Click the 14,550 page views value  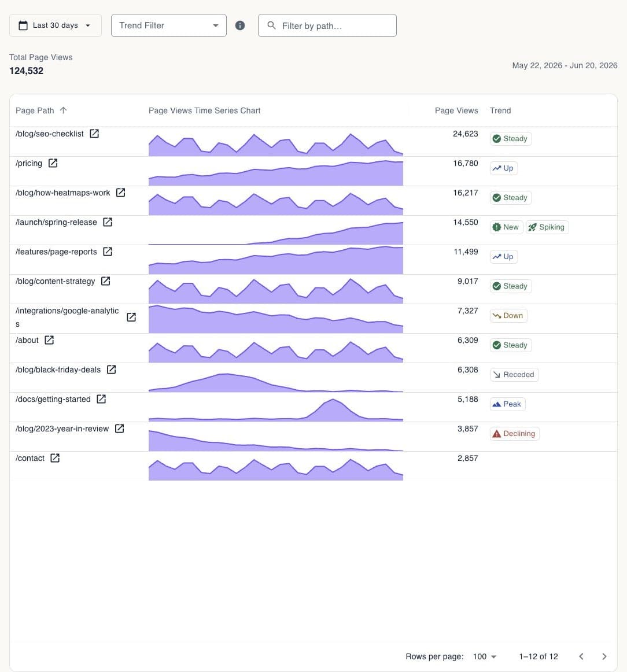pos(466,223)
